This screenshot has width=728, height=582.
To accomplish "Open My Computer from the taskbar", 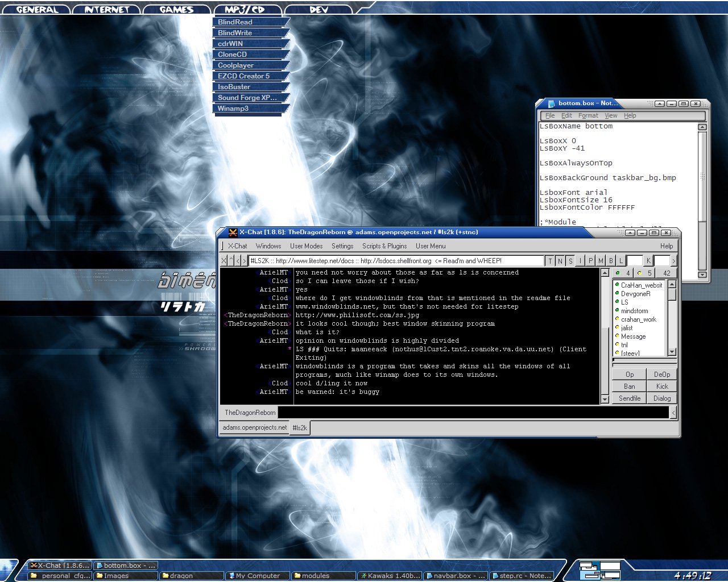I will [x=258, y=576].
